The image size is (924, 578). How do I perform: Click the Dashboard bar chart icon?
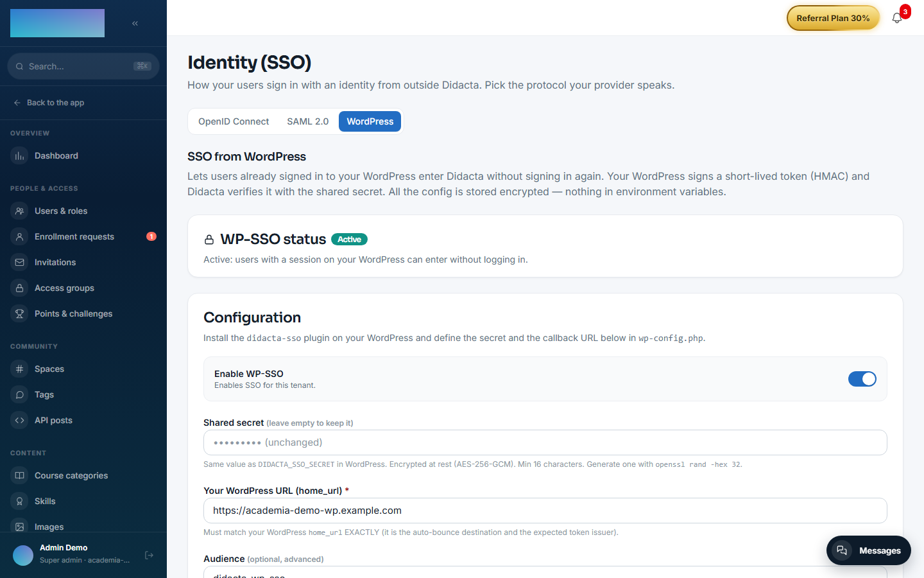(x=20, y=156)
